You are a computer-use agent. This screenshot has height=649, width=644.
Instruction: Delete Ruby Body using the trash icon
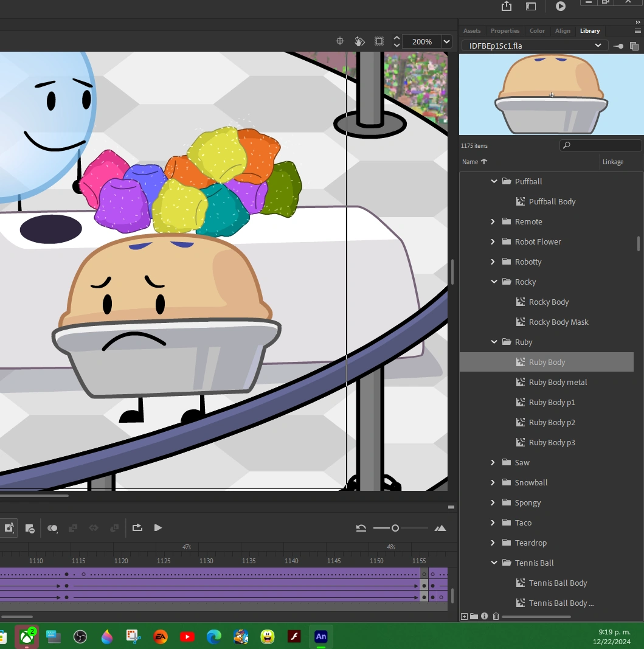tap(495, 616)
